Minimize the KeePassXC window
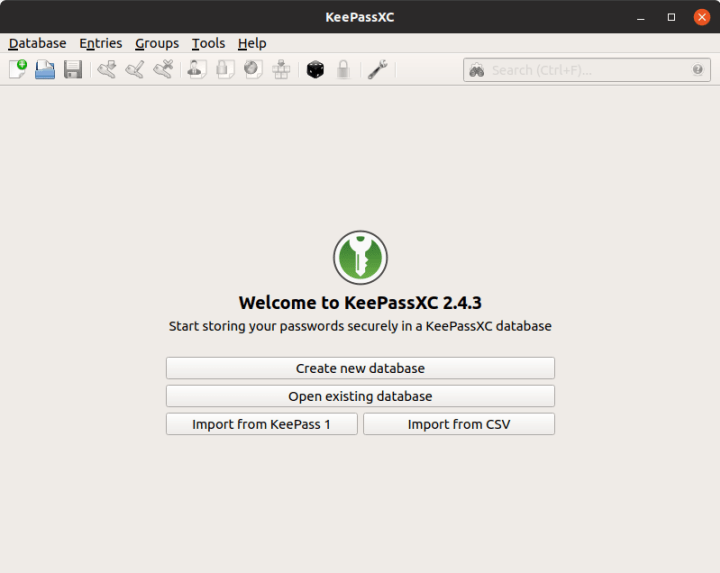The height and width of the screenshot is (573, 720). [x=641, y=17]
